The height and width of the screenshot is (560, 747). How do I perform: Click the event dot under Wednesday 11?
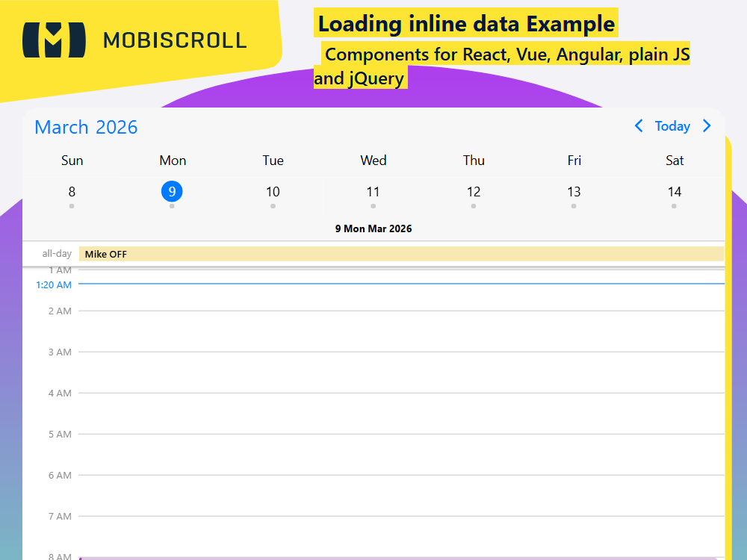click(373, 205)
